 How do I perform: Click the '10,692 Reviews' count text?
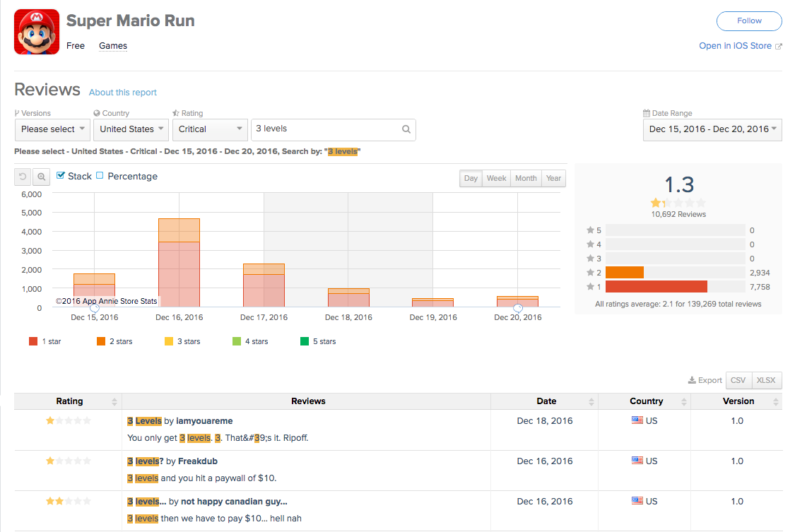point(678,214)
